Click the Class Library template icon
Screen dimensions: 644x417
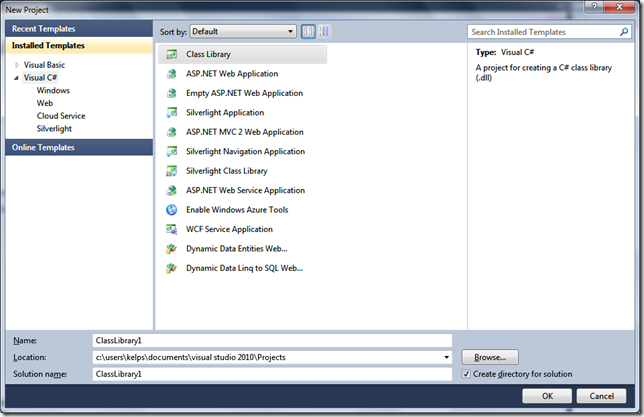coord(172,54)
